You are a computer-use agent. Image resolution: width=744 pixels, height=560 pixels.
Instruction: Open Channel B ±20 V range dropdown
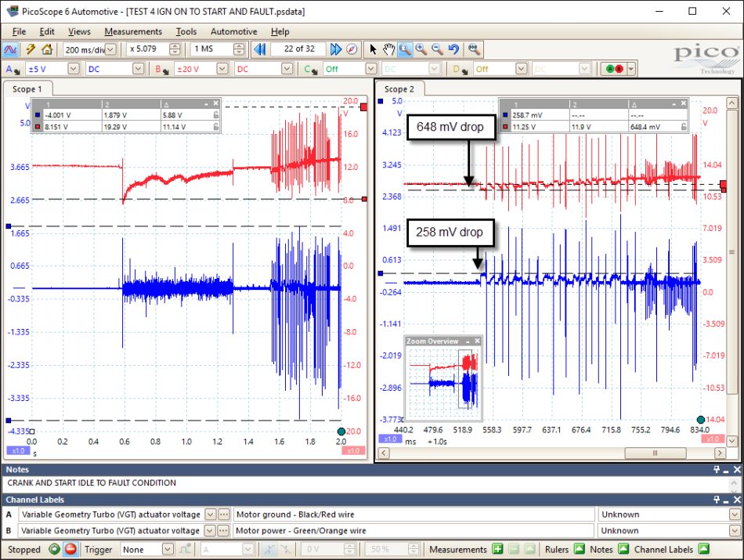pos(222,69)
